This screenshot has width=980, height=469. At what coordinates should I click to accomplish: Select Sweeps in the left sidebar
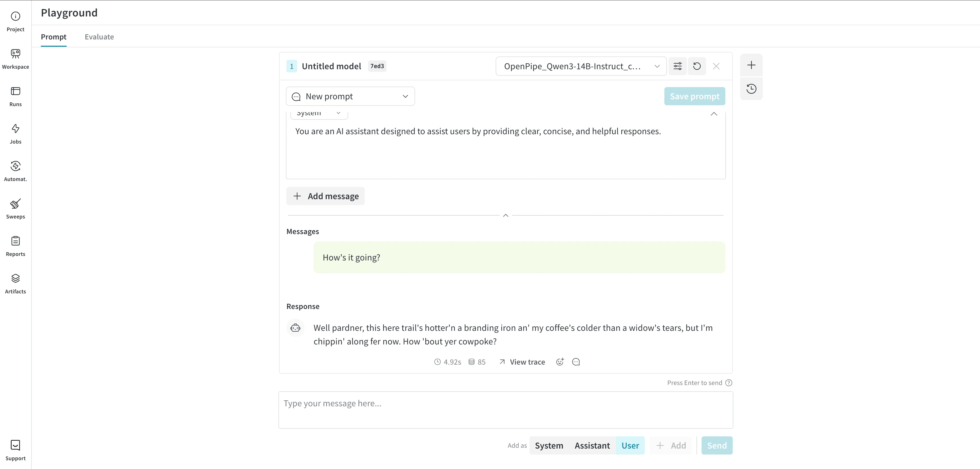(x=15, y=208)
